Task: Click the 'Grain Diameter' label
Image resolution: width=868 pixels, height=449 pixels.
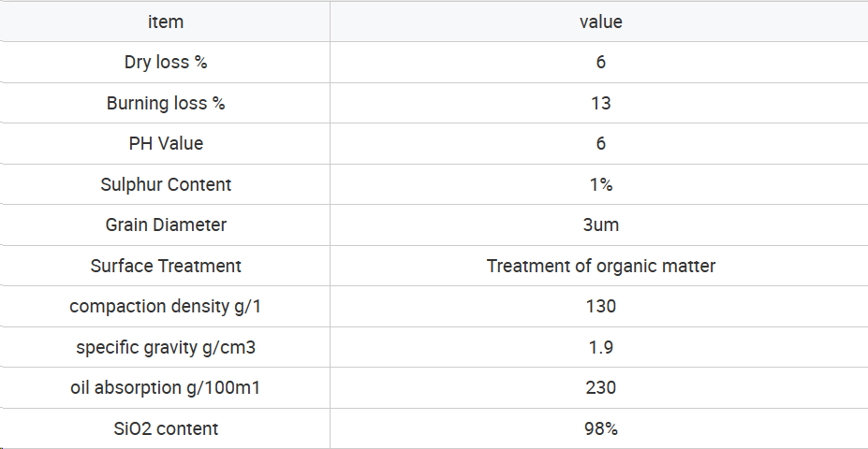Action: pos(166,224)
